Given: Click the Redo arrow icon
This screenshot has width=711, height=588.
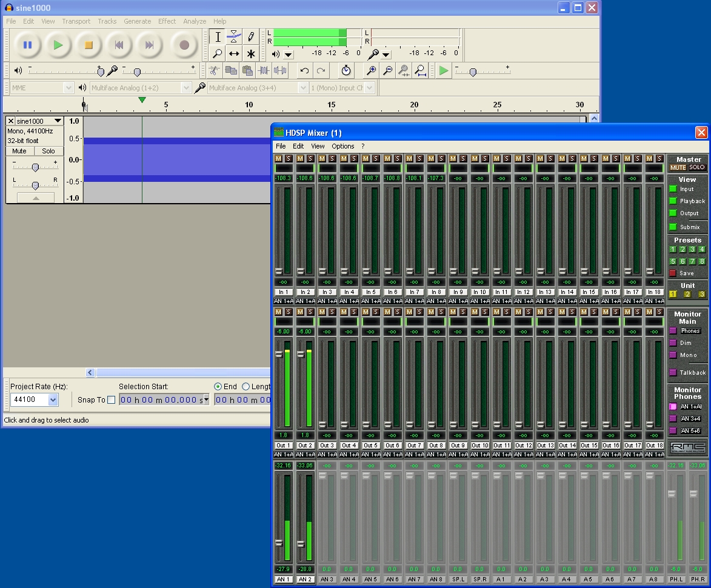Looking at the screenshot, I should click(x=321, y=70).
